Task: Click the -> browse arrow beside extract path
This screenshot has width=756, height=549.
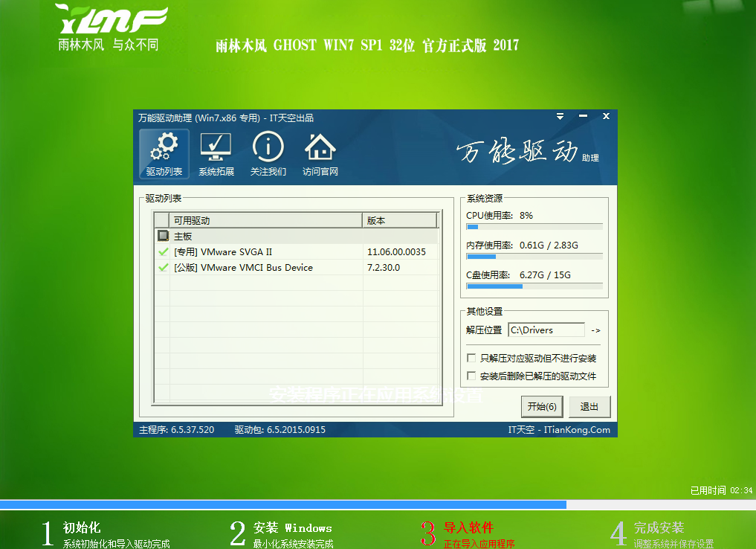Action: click(x=596, y=330)
